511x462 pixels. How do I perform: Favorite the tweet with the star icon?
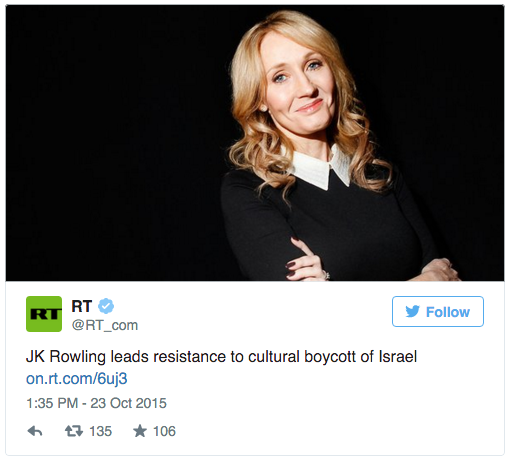click(x=140, y=431)
